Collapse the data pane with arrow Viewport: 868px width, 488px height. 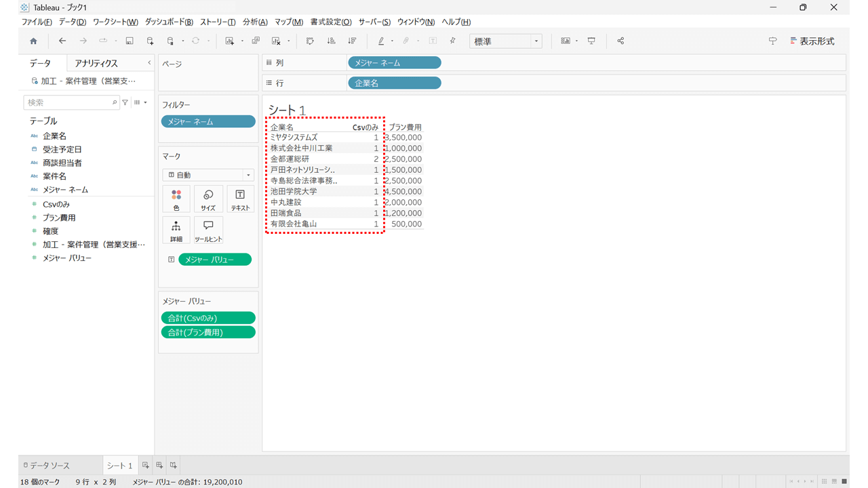pyautogui.click(x=149, y=63)
